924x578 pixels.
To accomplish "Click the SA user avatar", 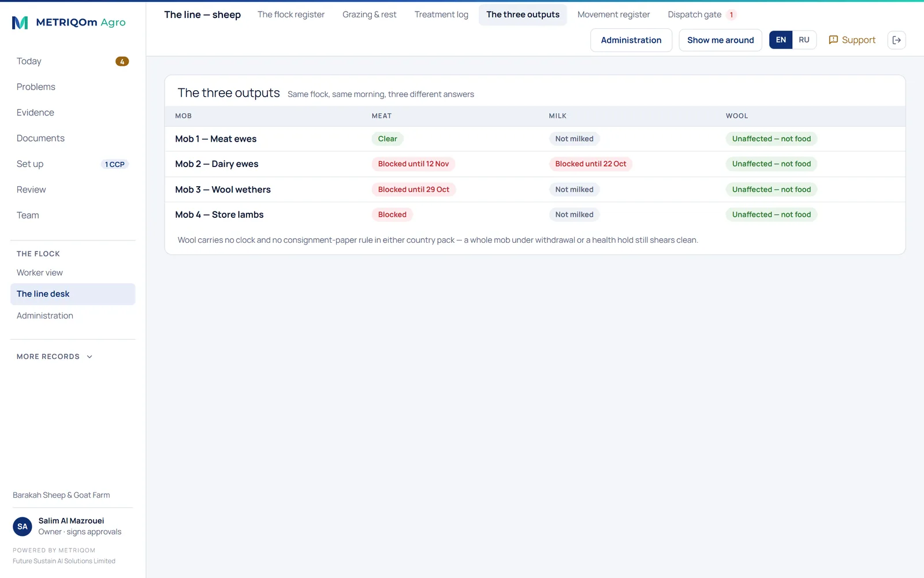I will pos(23,527).
